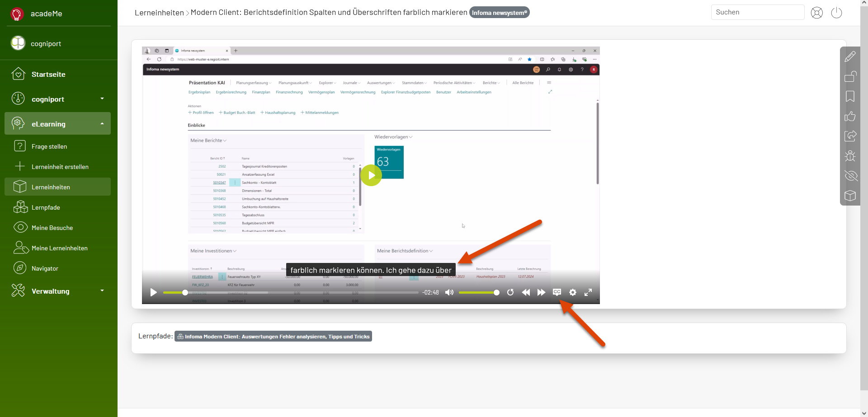Screen dimensions: 868x417
Task: Seek on the video progress bar
Action: (291, 293)
